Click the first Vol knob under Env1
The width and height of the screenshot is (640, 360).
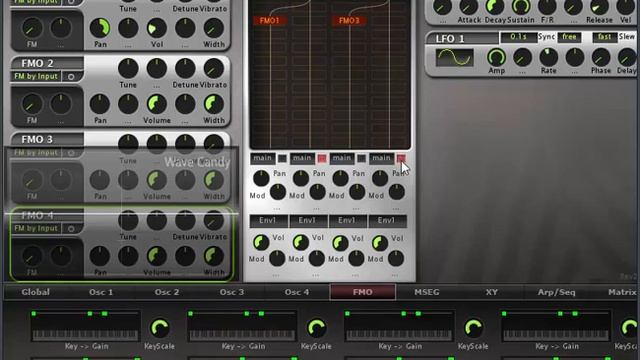261,242
